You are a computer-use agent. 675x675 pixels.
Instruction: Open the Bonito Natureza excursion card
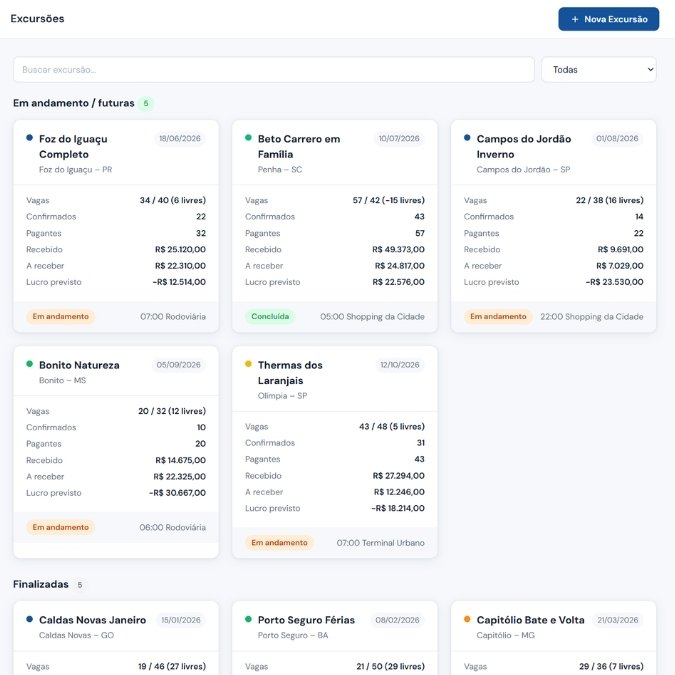click(116, 452)
